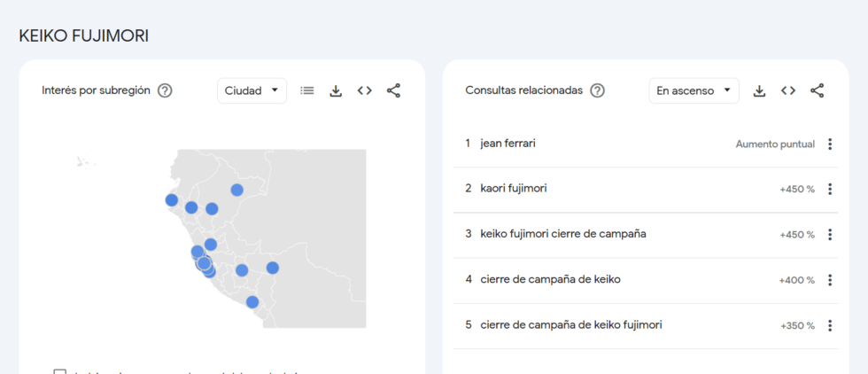
Task: Open help for Consultas relacionadas
Action: [597, 91]
